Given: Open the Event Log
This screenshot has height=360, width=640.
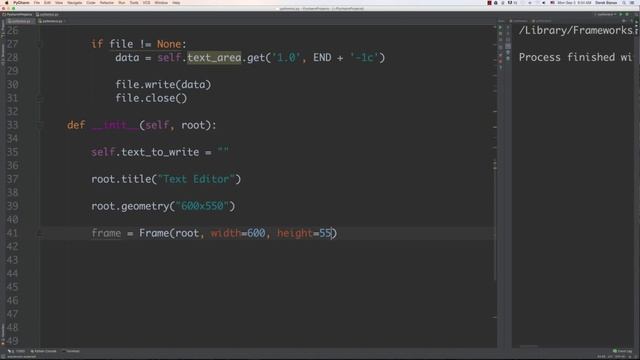Looking at the screenshot, I should [622, 351].
